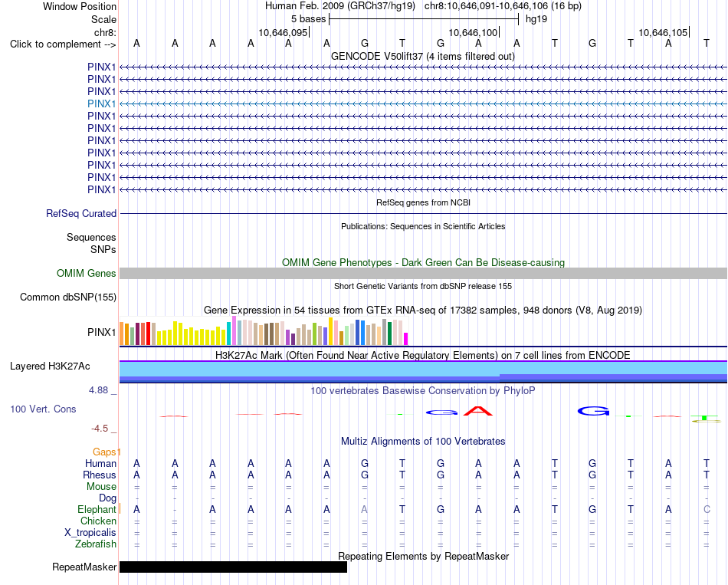The width and height of the screenshot is (728, 585).
Task: Click the Human Feb. 2009 (GRCh37/hg19) header text
Action: [339, 6]
